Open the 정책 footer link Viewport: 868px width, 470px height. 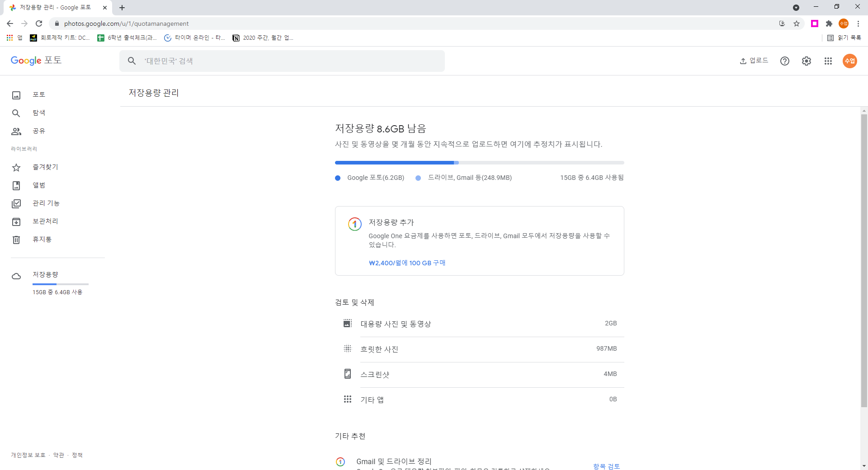pos(77,455)
